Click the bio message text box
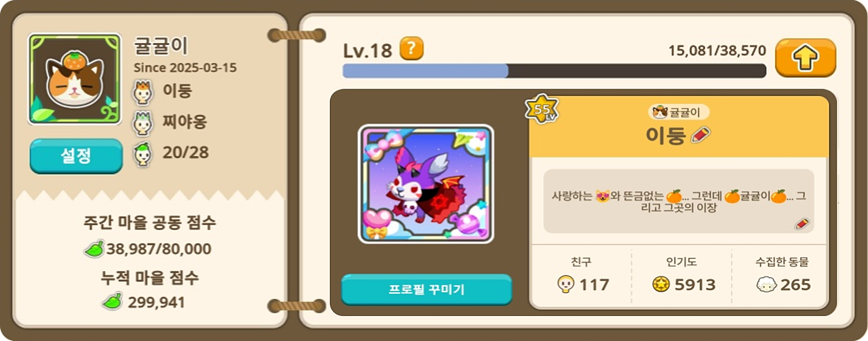The image size is (868, 341). click(679, 201)
